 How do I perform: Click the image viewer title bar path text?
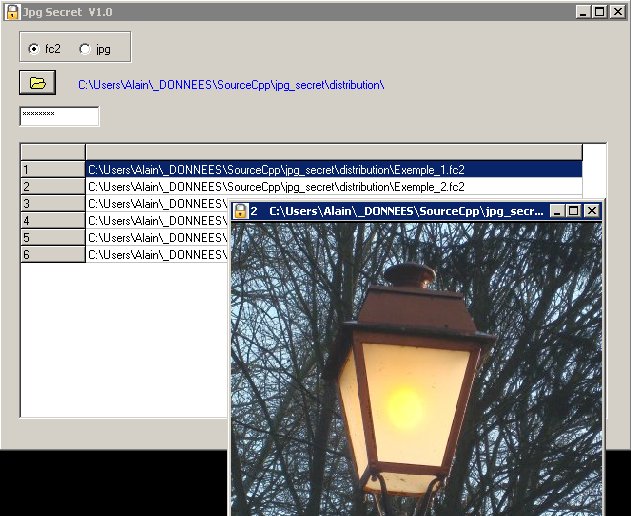tap(406, 211)
